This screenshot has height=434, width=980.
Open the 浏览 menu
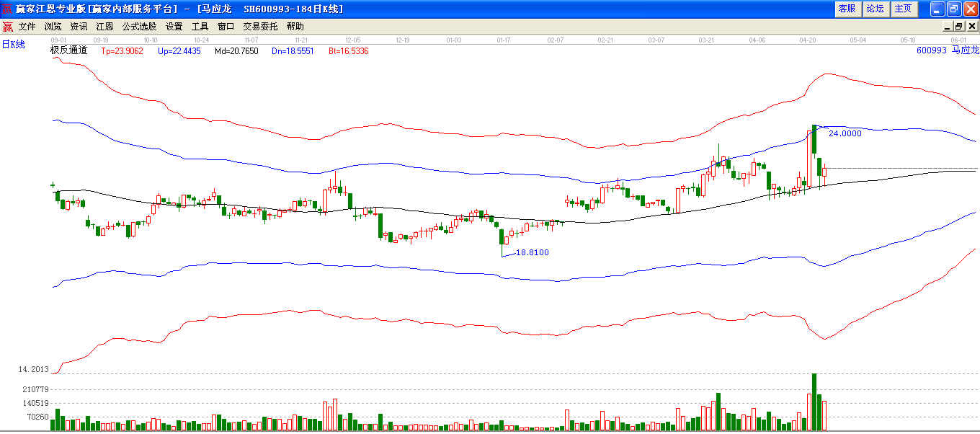tap(53, 27)
